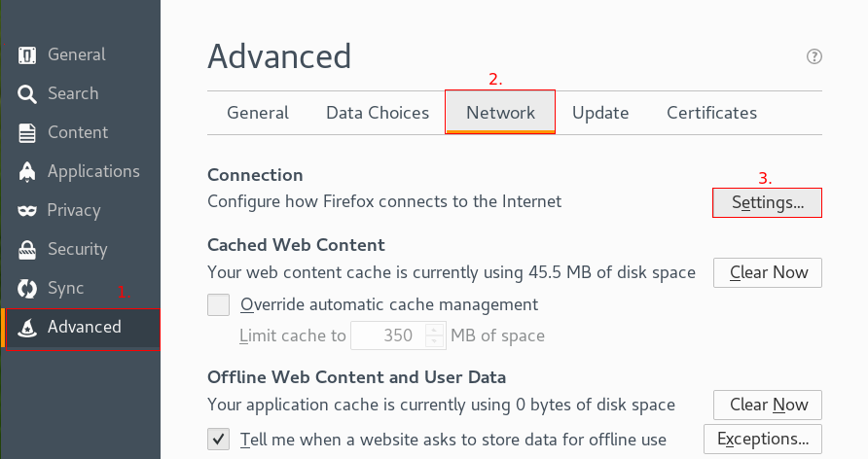Enable Override automatic cache management checkbox
The width and height of the screenshot is (868, 459).
click(219, 304)
